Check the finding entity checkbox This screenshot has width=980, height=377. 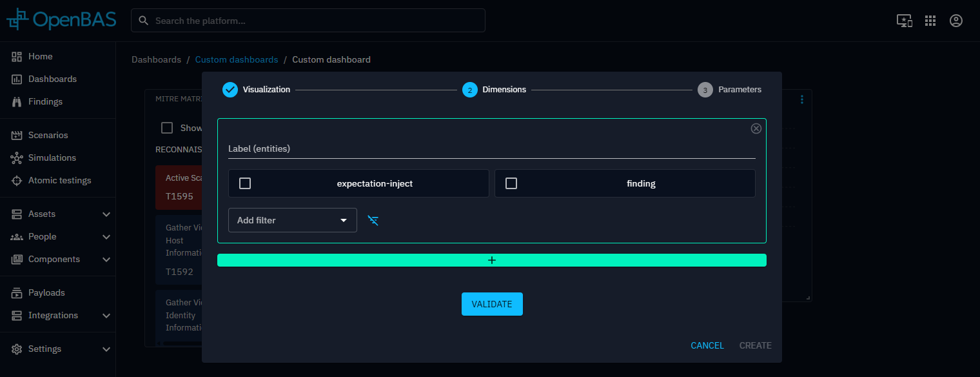(x=511, y=183)
